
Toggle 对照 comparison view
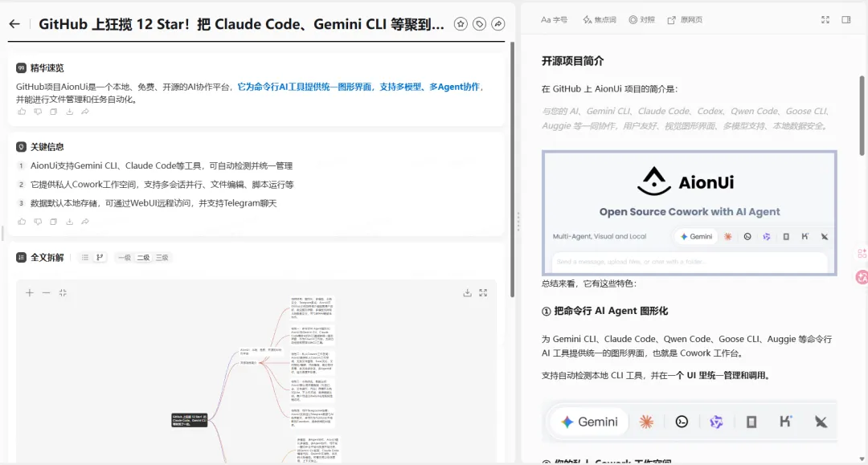click(641, 20)
